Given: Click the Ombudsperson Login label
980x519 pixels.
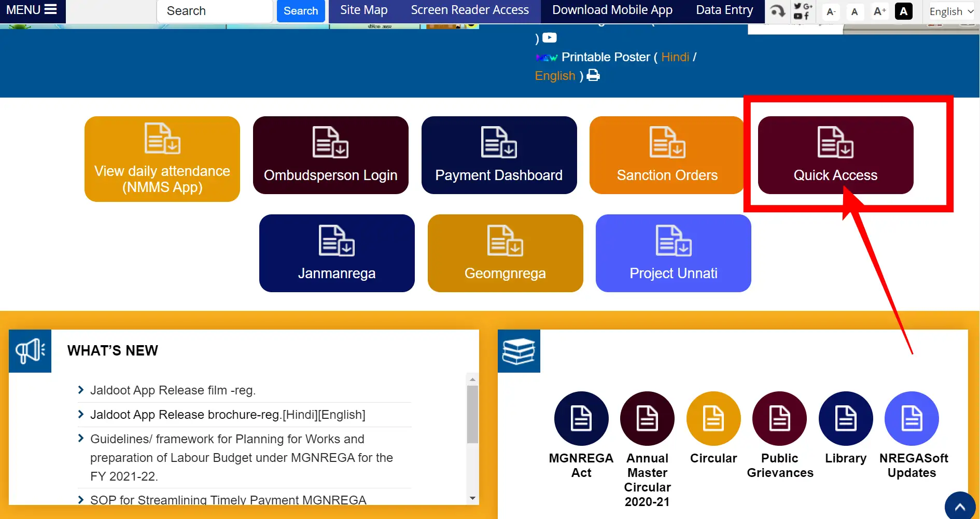Looking at the screenshot, I should pyautogui.click(x=330, y=175).
